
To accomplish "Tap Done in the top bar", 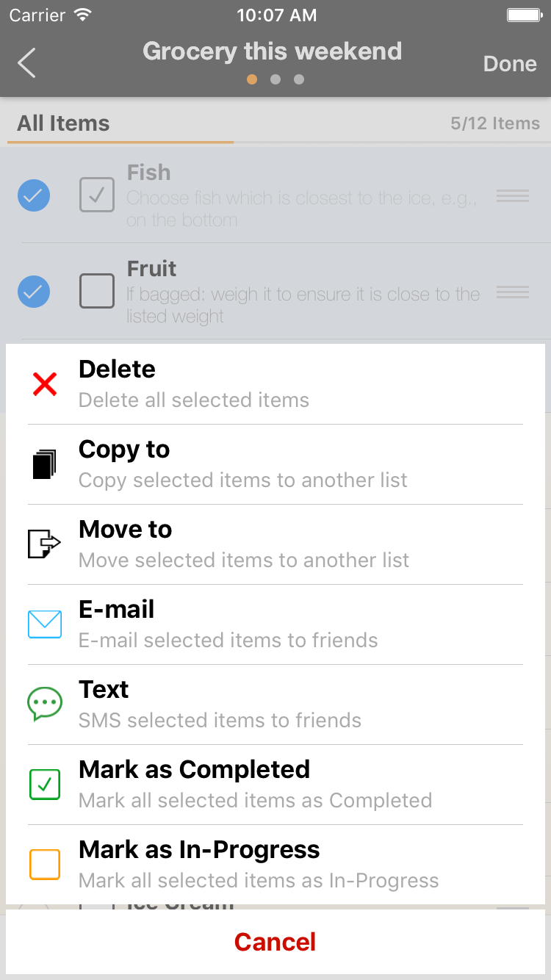I will click(510, 64).
